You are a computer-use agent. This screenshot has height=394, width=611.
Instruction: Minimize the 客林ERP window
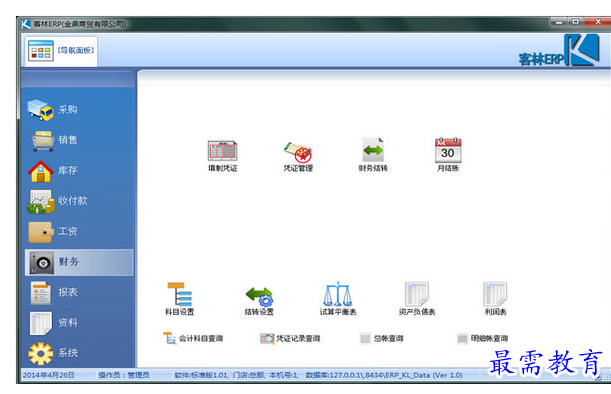pos(559,22)
